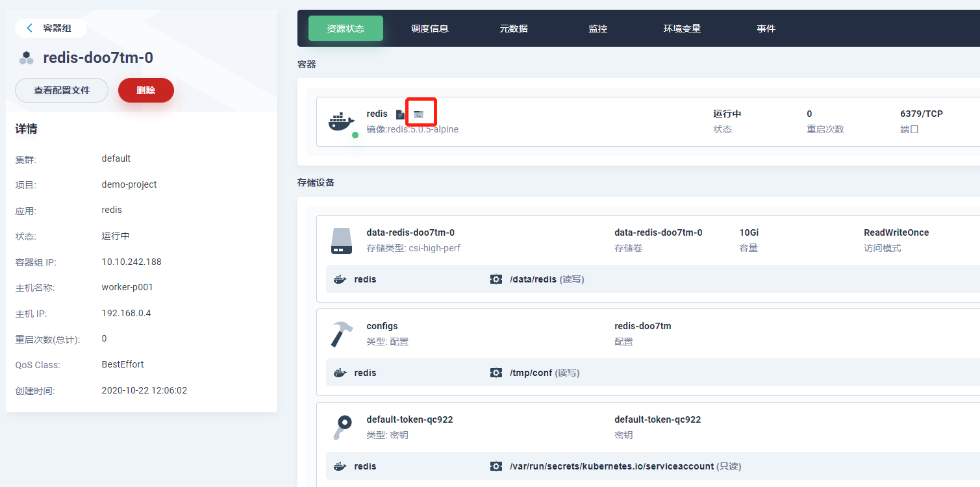This screenshot has height=487, width=980.
Task: Click the 存储设备 section heading
Action: pos(316,182)
